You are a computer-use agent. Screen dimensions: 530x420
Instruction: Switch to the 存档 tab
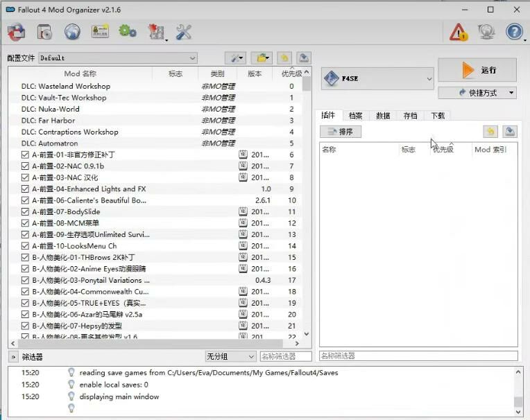tap(410, 116)
